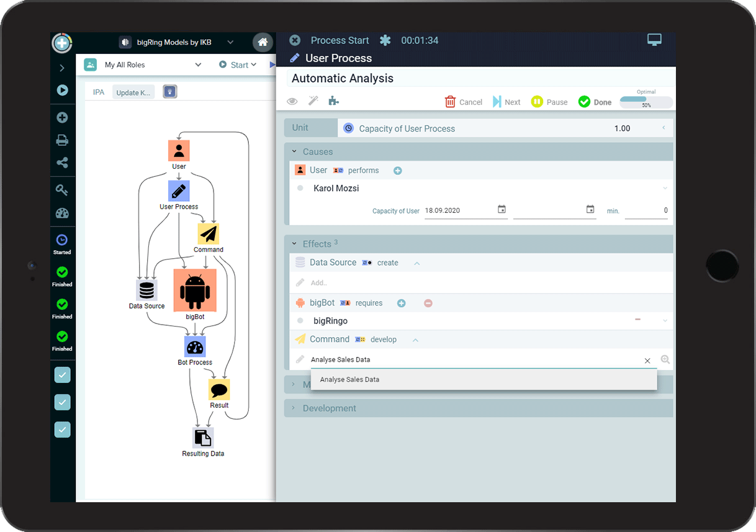Add a bigBot with the plus icon
This screenshot has width=756, height=532.
coord(401,304)
